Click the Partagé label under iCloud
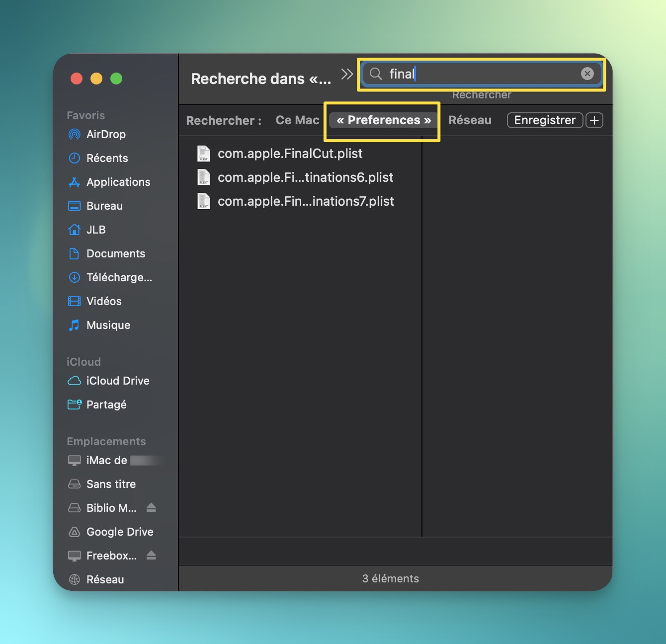666x644 pixels. tap(106, 404)
